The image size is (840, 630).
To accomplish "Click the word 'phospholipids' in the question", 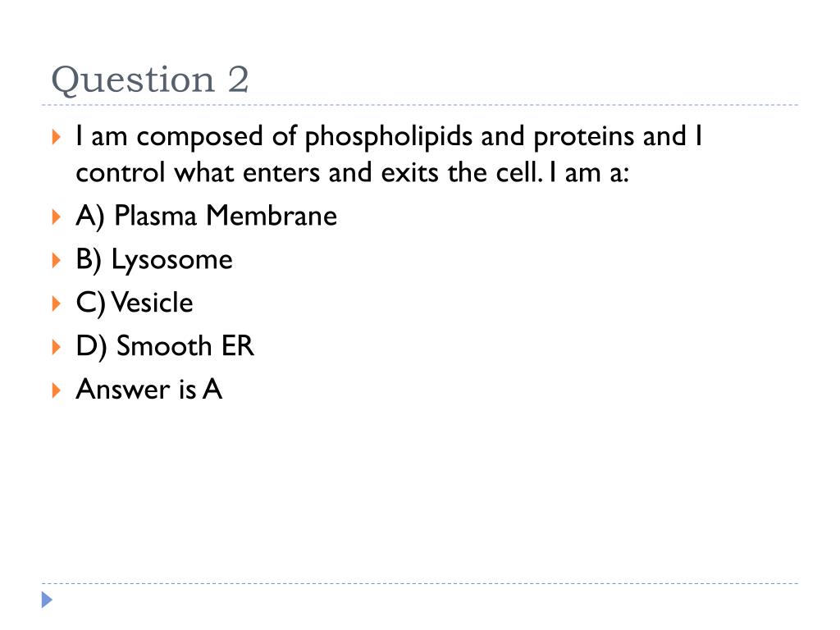I will click(388, 138).
